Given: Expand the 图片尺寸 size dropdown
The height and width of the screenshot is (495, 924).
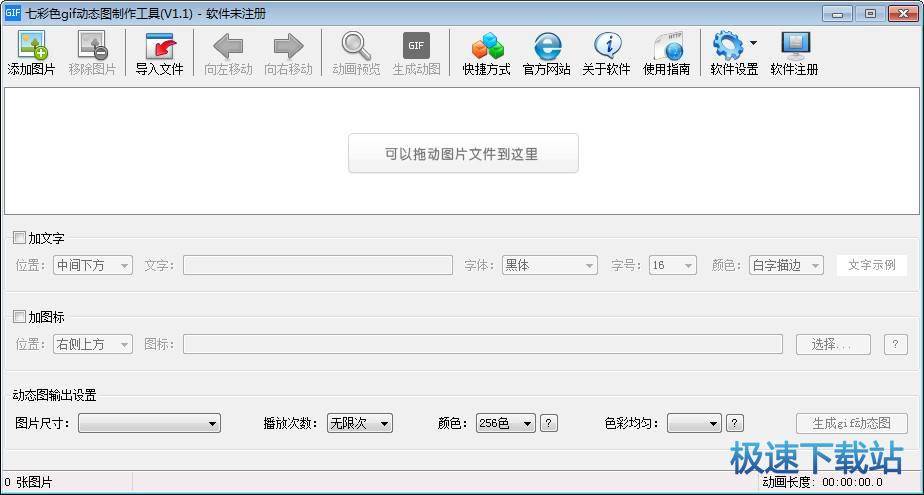Looking at the screenshot, I should tap(149, 424).
